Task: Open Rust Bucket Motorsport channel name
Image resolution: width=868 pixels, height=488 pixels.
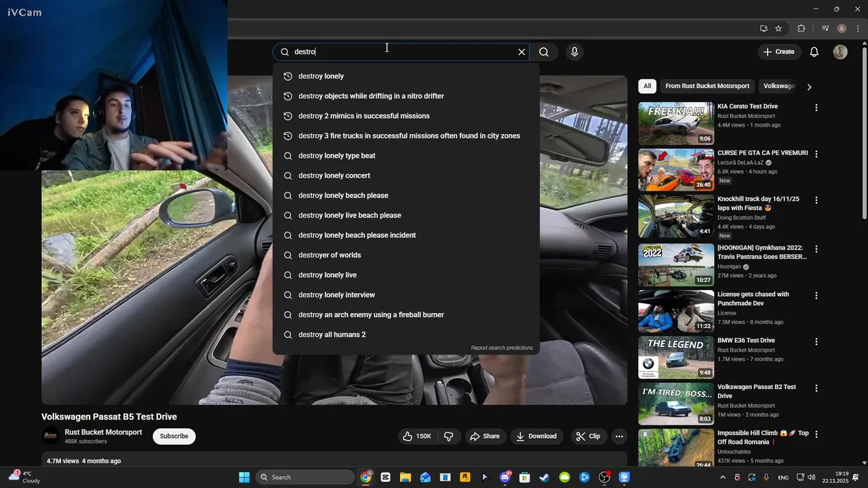Action: click(103, 432)
